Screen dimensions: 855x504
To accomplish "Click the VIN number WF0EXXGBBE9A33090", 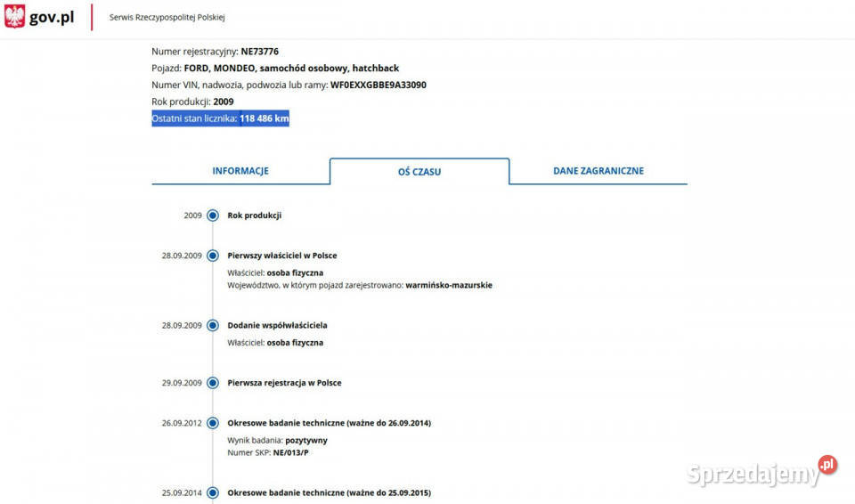I will 378,85.
